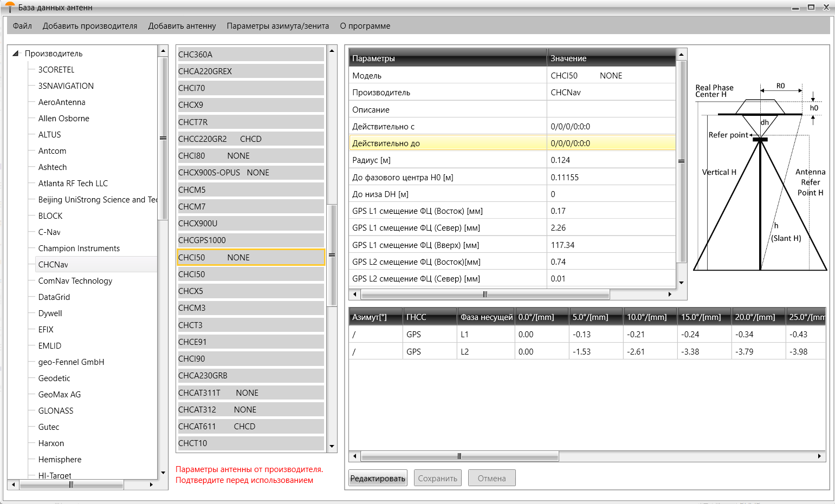Click the Сохранить button
Screen dimensions: 835x504
pyautogui.click(x=438, y=478)
